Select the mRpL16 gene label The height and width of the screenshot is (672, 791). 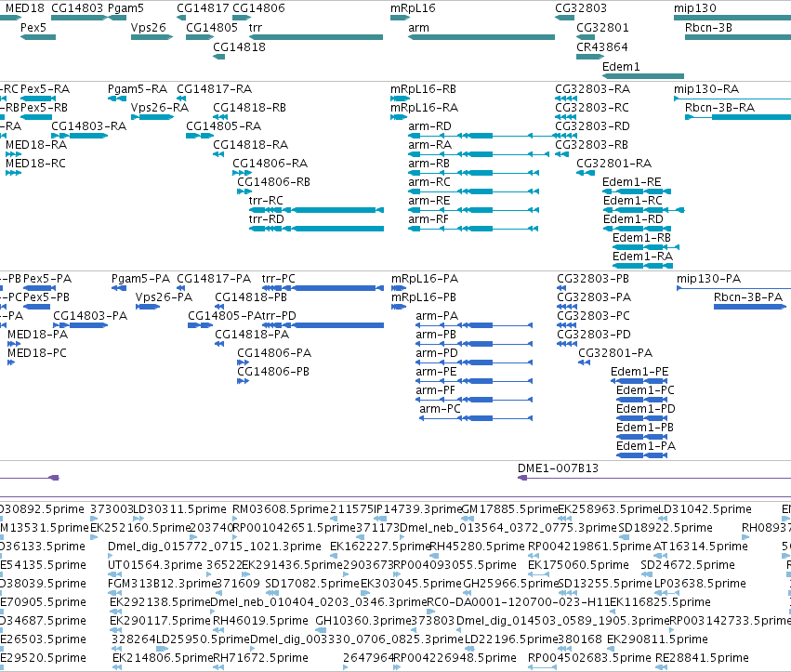coord(413,8)
